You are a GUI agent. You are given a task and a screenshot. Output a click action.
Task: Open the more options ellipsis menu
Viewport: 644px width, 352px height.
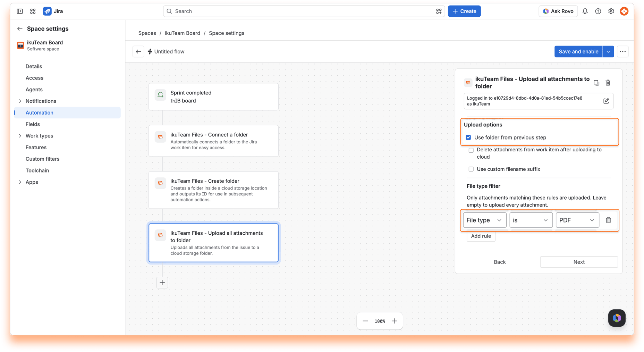(x=622, y=51)
